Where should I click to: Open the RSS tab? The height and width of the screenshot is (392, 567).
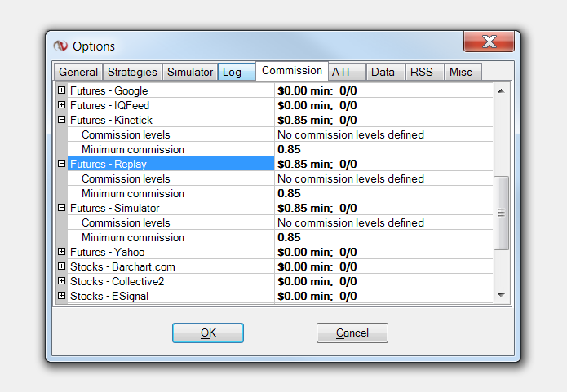[x=424, y=72]
